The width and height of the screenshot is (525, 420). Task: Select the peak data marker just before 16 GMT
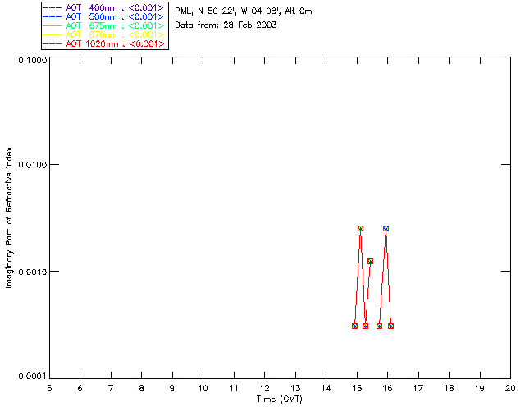point(386,228)
